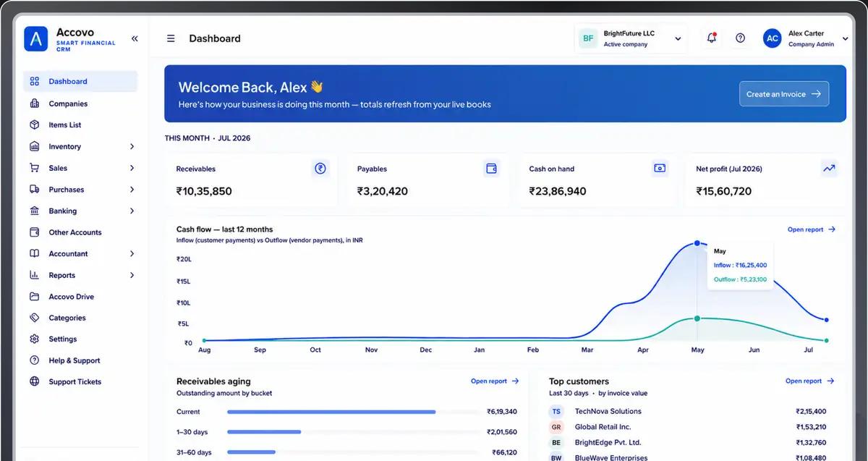
Task: Click the Accovo Drive folder icon
Action: pyautogui.click(x=34, y=297)
